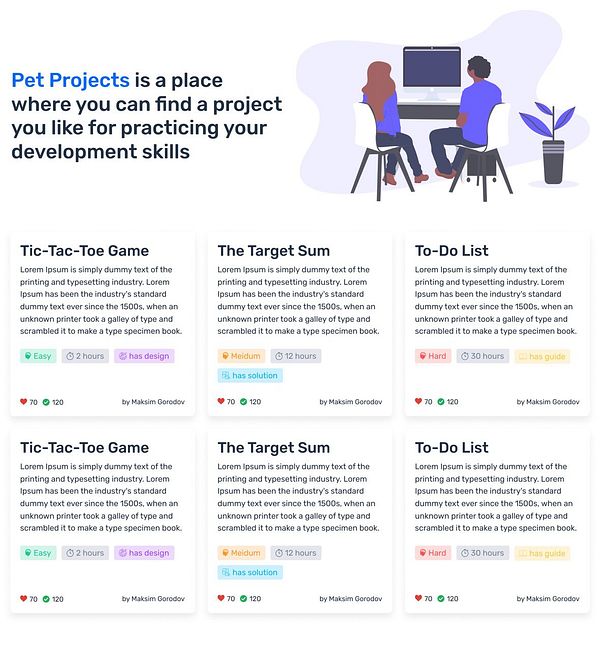Click the has design tag on top card

(x=144, y=356)
